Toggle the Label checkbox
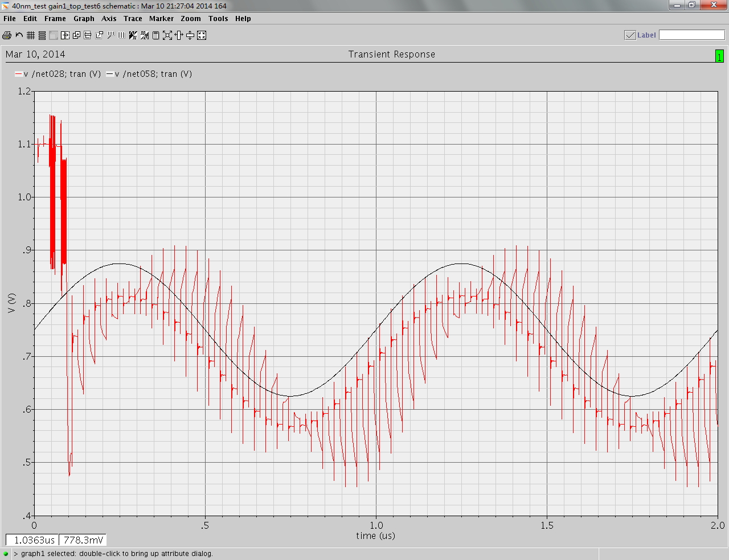729x560 pixels. (630, 35)
